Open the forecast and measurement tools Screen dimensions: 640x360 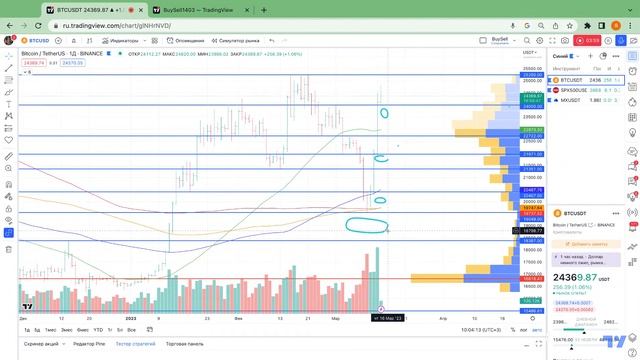tap(9, 129)
